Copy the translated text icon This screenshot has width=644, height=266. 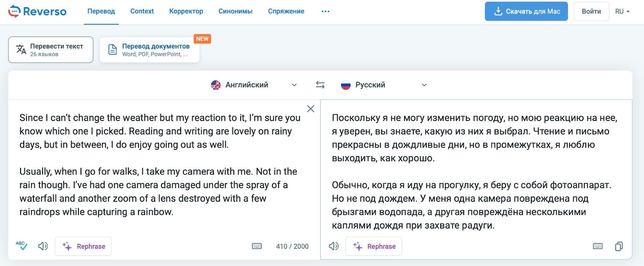[x=619, y=246]
